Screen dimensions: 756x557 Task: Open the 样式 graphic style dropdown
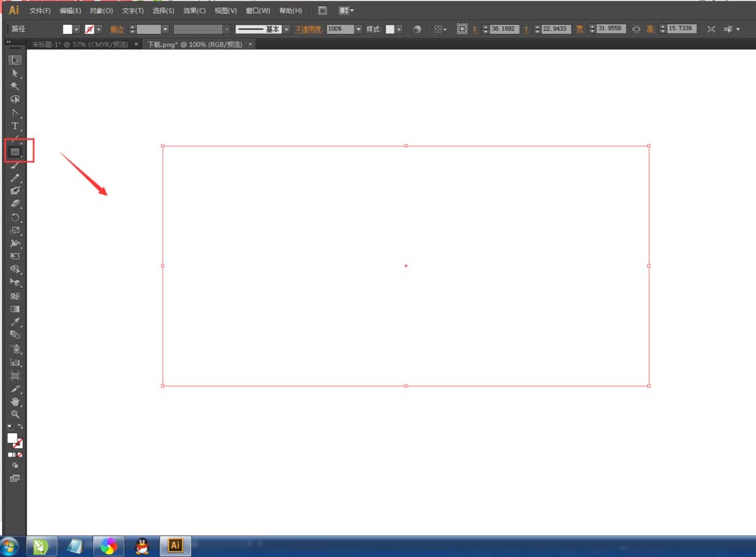pyautogui.click(x=398, y=29)
